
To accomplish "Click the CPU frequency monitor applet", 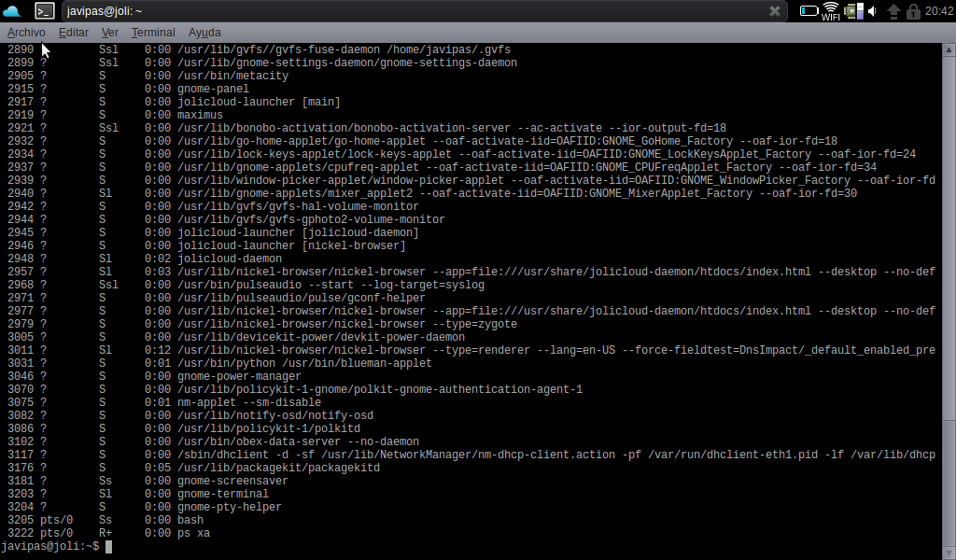I will (853, 11).
